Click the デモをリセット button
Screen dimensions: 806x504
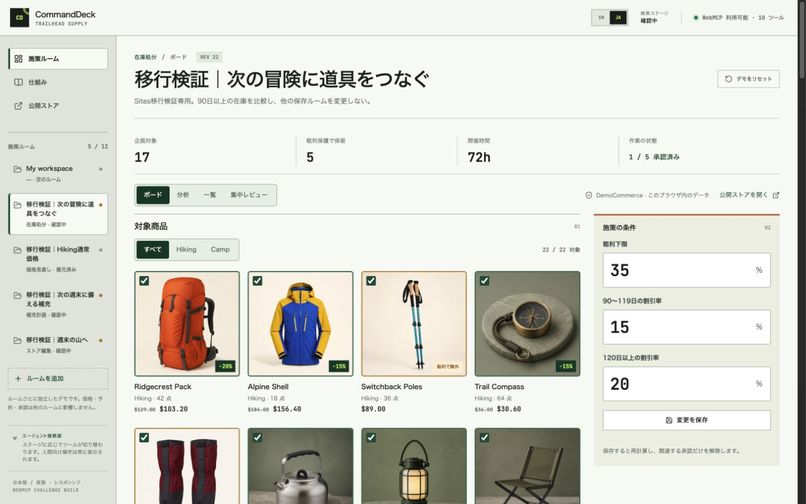(x=748, y=79)
